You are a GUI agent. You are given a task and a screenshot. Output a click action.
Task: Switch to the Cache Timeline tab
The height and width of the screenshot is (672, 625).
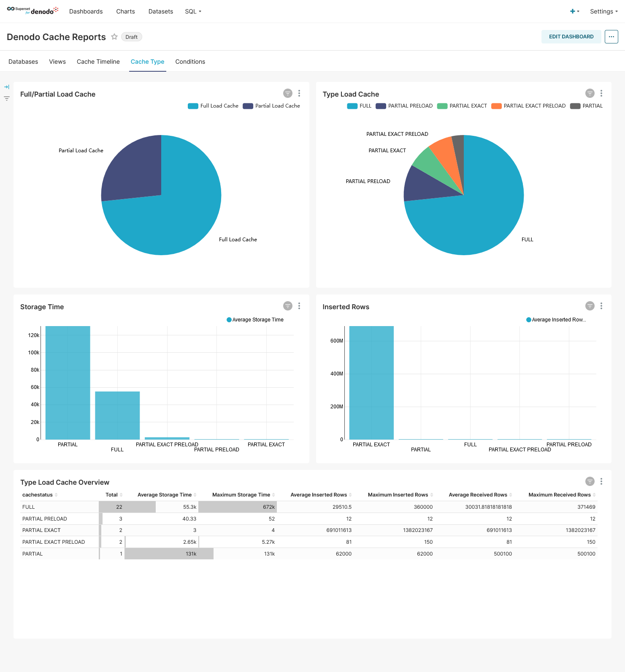pos(98,62)
